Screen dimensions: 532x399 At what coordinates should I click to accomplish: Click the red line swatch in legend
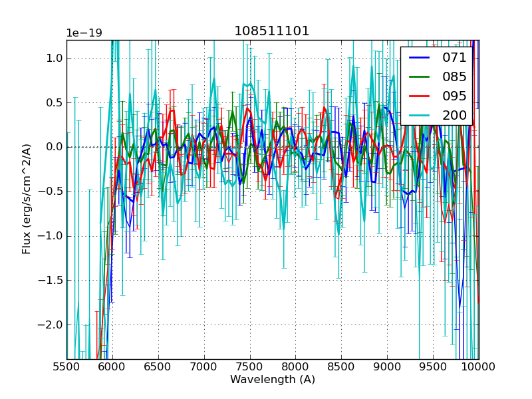pos(419,96)
